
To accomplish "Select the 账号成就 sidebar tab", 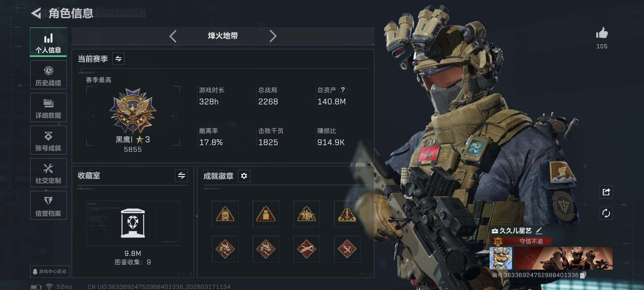I will pyautogui.click(x=48, y=140).
